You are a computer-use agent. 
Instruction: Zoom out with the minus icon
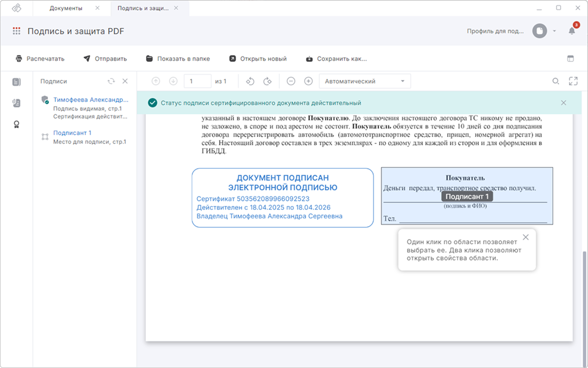point(291,81)
